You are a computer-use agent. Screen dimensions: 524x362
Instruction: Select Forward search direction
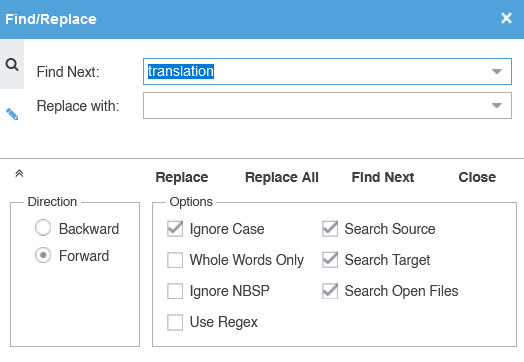(43, 255)
